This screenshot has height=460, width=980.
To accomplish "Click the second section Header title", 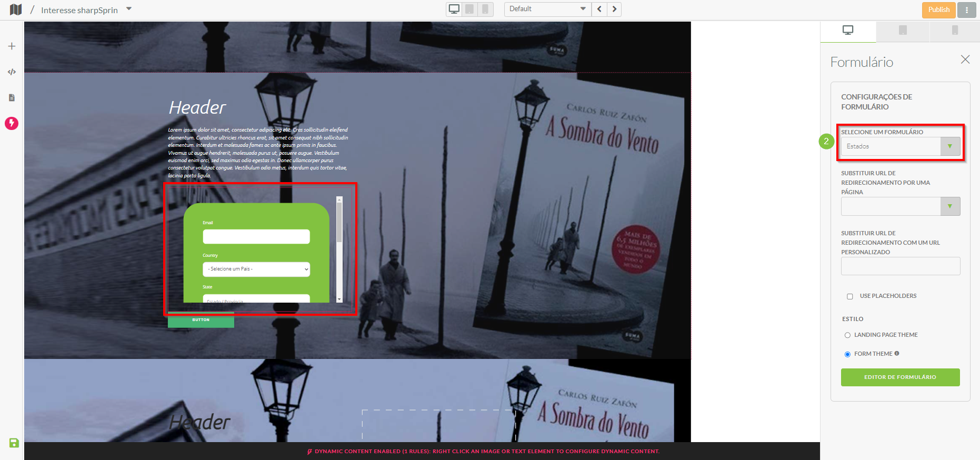I will [x=199, y=422].
